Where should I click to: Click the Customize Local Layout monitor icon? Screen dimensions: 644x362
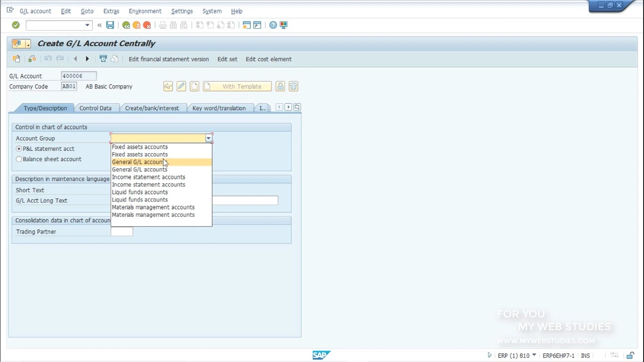click(284, 25)
